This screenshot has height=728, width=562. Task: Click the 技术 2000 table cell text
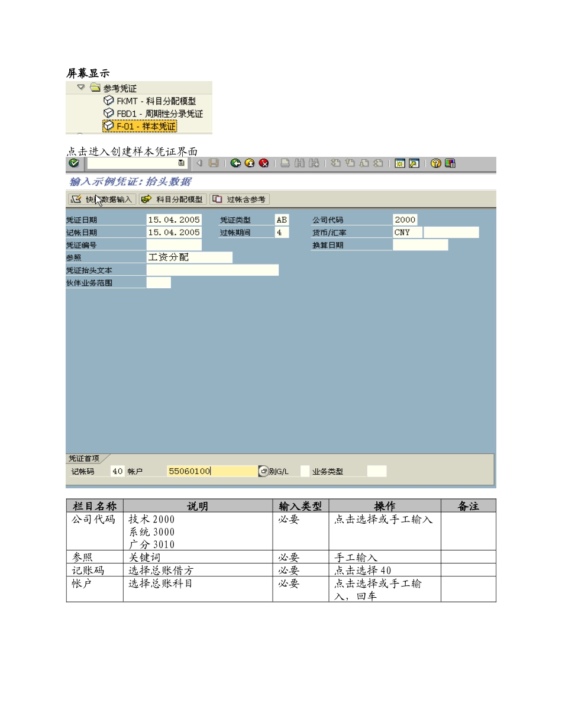pos(151,520)
